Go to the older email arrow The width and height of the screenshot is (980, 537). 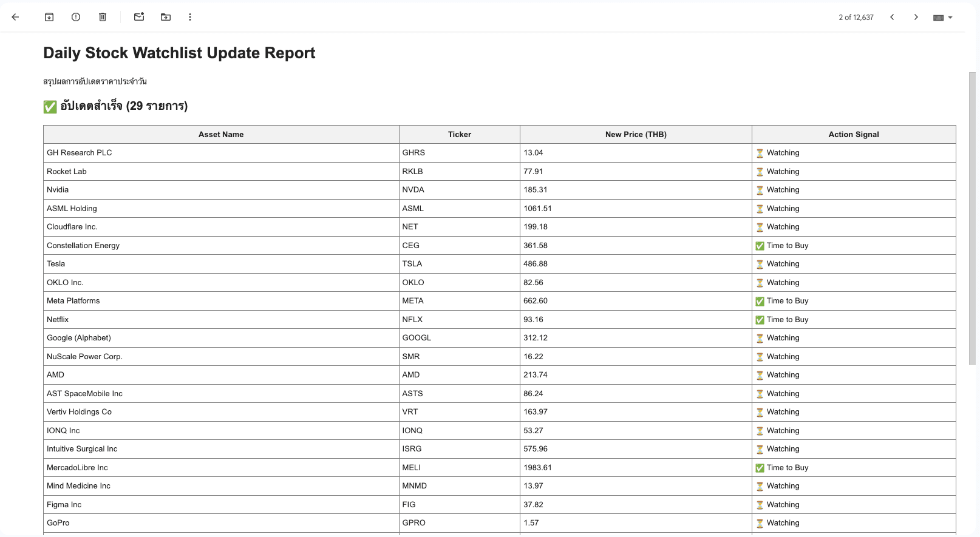[916, 17]
